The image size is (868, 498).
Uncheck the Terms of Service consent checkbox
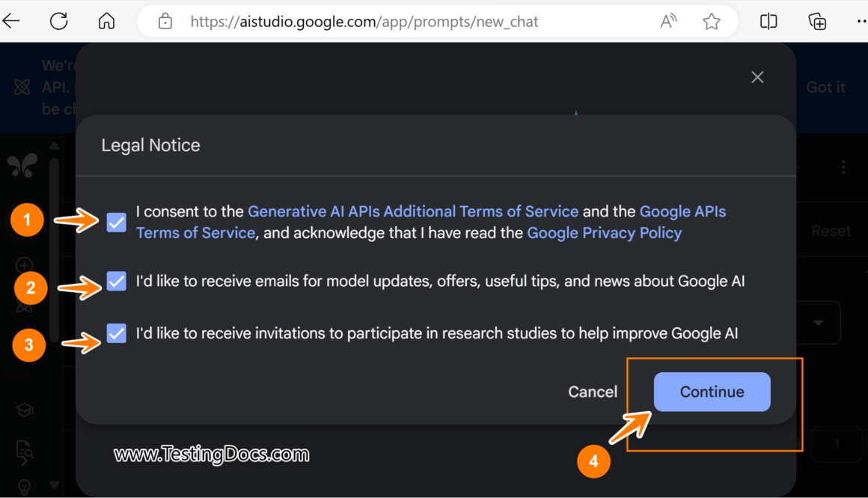pos(116,222)
